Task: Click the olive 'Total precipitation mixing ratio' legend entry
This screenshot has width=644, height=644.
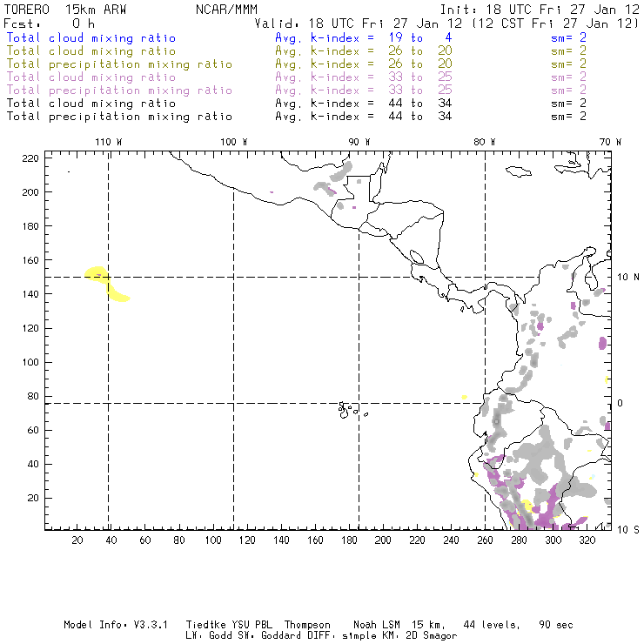Action: pyautogui.click(x=119, y=64)
